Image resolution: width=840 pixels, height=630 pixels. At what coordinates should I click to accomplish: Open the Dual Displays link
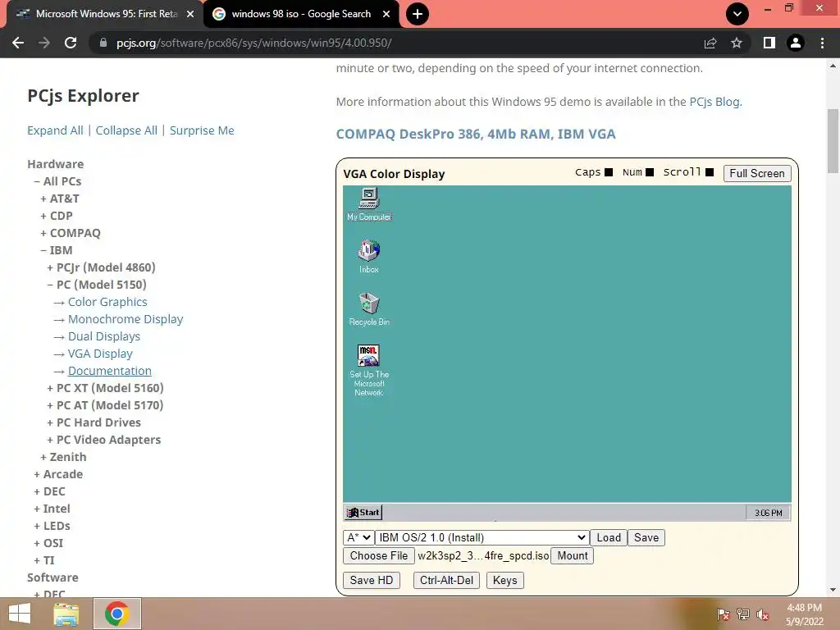point(104,336)
